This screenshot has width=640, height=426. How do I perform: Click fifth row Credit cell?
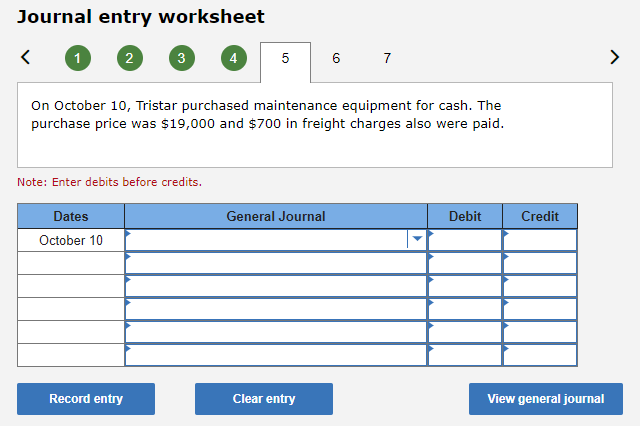(x=540, y=332)
